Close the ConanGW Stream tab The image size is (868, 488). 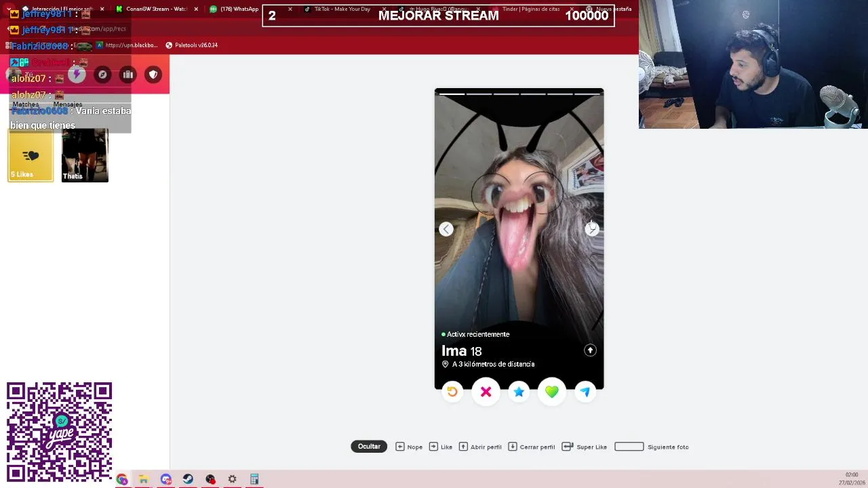pos(196,9)
